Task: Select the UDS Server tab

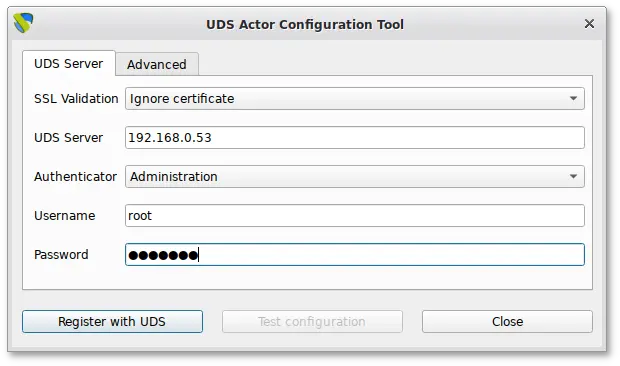Action: point(69,63)
